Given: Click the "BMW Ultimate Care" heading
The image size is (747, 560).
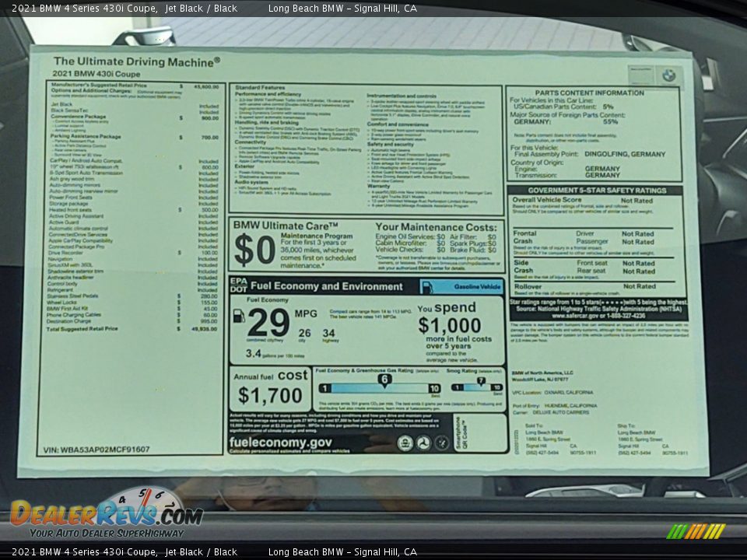Looking at the screenshot, I should pos(286,226).
